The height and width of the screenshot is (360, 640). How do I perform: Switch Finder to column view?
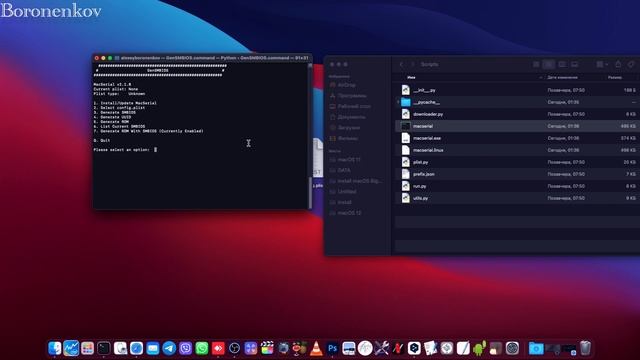(x=562, y=64)
